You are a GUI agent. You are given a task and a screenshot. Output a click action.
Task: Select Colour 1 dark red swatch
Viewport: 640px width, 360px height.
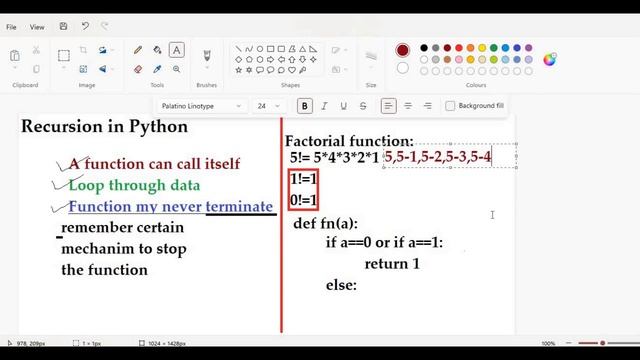point(402,50)
